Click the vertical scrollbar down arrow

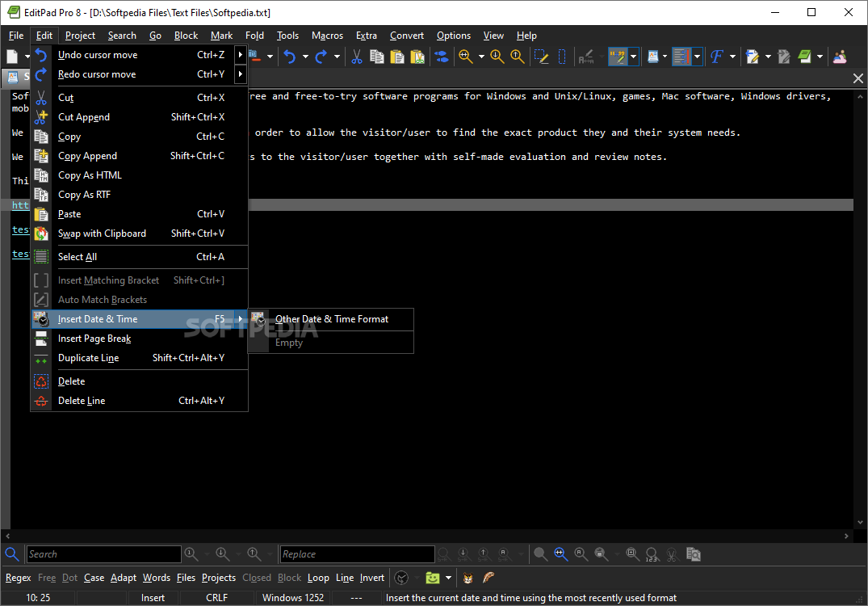[x=860, y=522]
